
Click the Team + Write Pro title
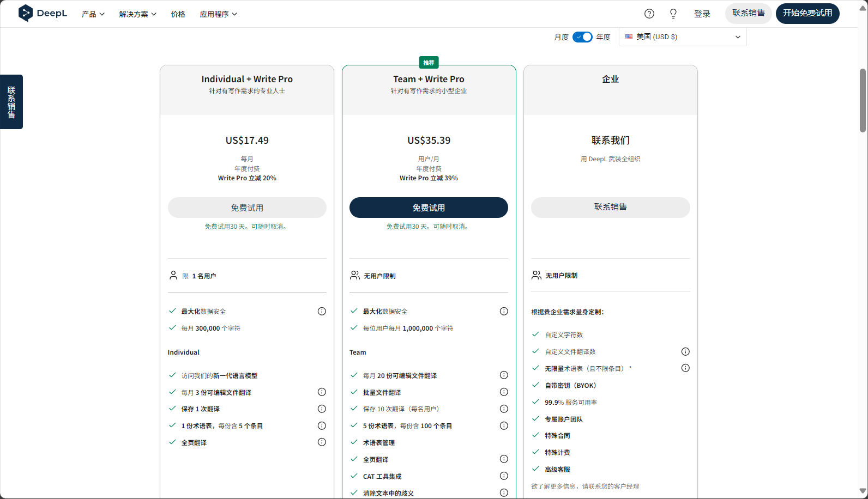coord(429,79)
